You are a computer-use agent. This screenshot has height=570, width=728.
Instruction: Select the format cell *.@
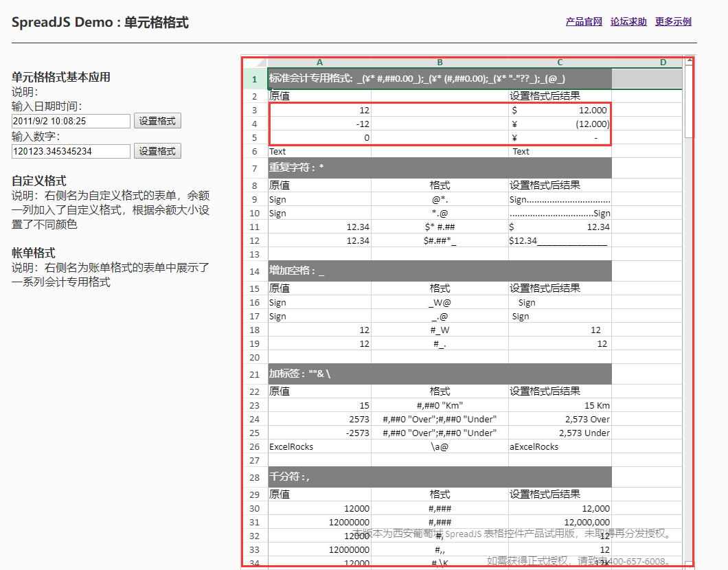440,214
